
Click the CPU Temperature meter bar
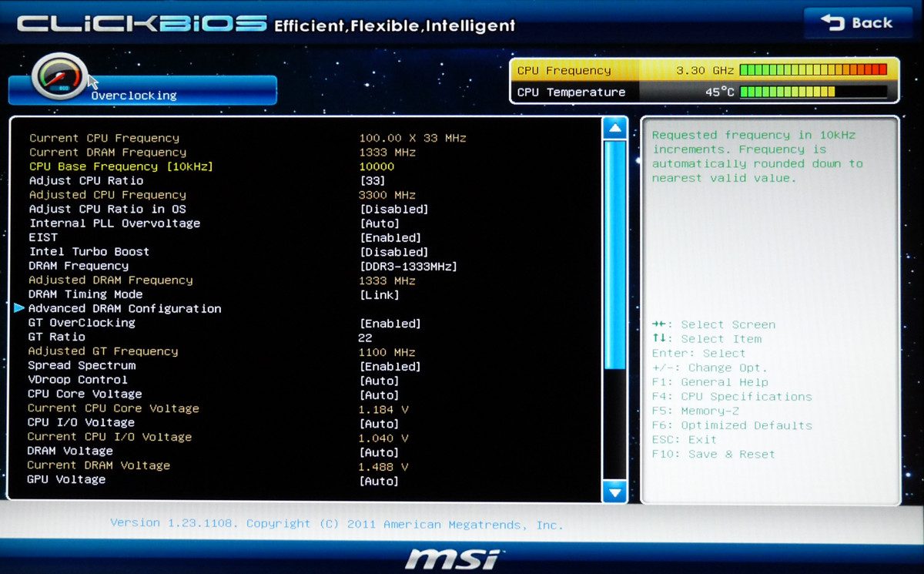click(x=813, y=92)
